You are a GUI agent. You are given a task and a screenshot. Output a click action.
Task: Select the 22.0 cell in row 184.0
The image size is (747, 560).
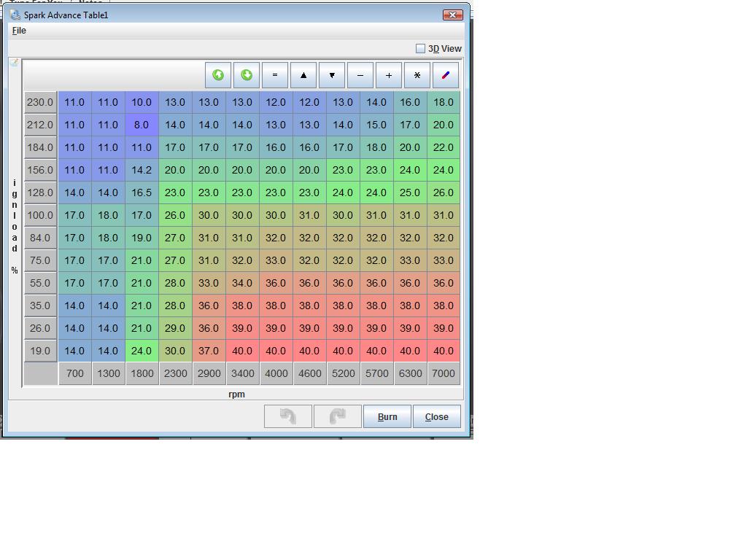(444, 147)
